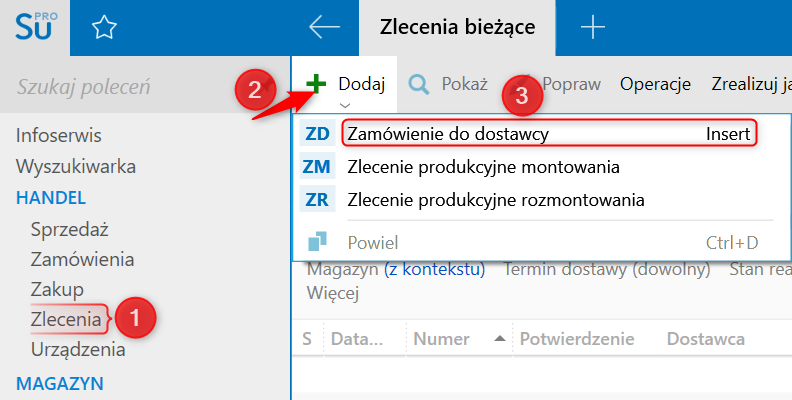Image resolution: width=792 pixels, height=400 pixels.
Task: Click the ZR disassembly order icon
Action: click(317, 200)
